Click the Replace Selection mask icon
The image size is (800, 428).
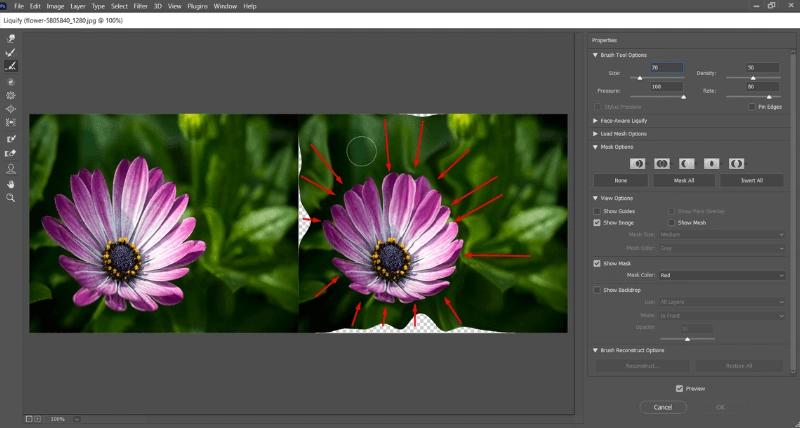coord(637,163)
